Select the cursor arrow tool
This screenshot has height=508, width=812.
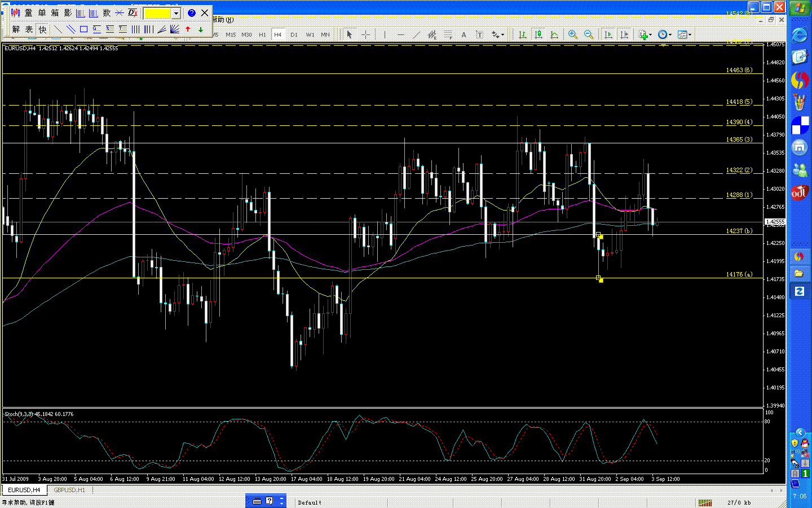coord(350,35)
